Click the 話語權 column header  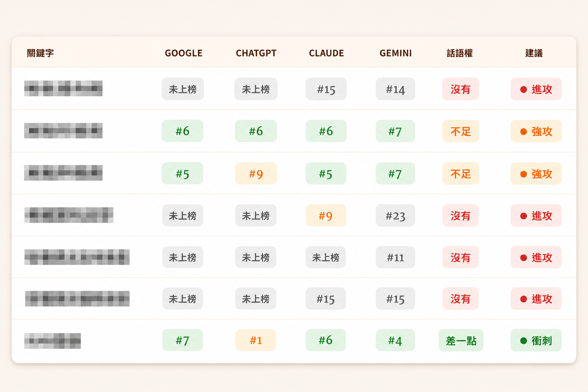[x=460, y=53]
